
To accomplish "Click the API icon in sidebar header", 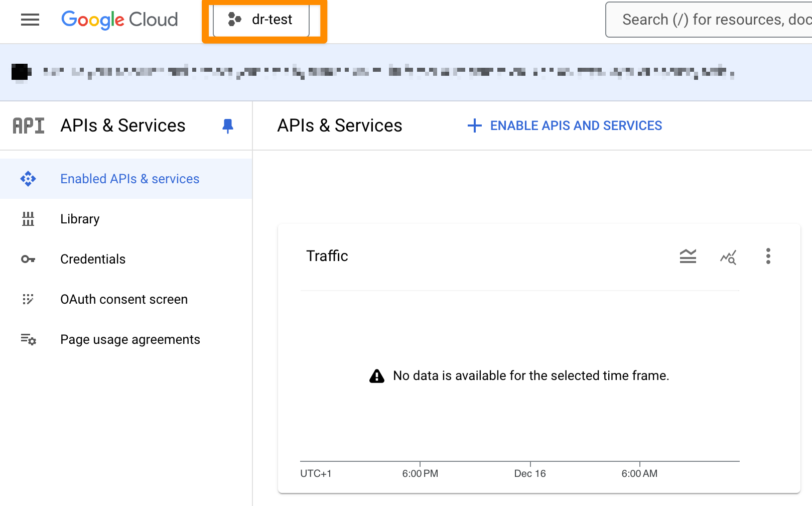I will 29,125.
